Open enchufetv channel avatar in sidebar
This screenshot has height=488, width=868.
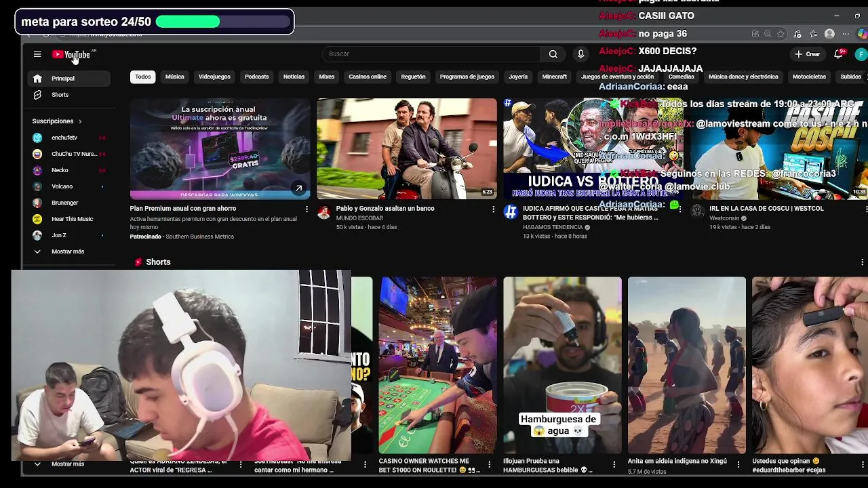pyautogui.click(x=37, y=138)
